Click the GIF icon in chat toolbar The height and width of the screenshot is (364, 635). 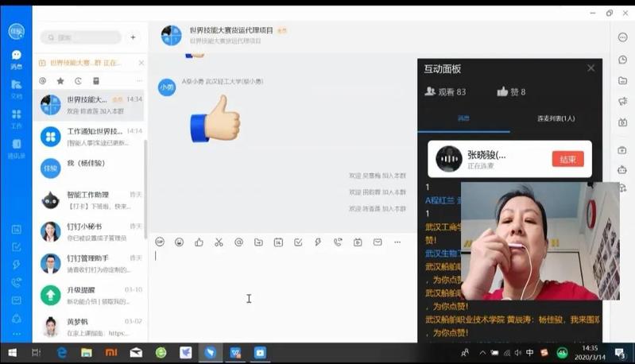pos(160,242)
